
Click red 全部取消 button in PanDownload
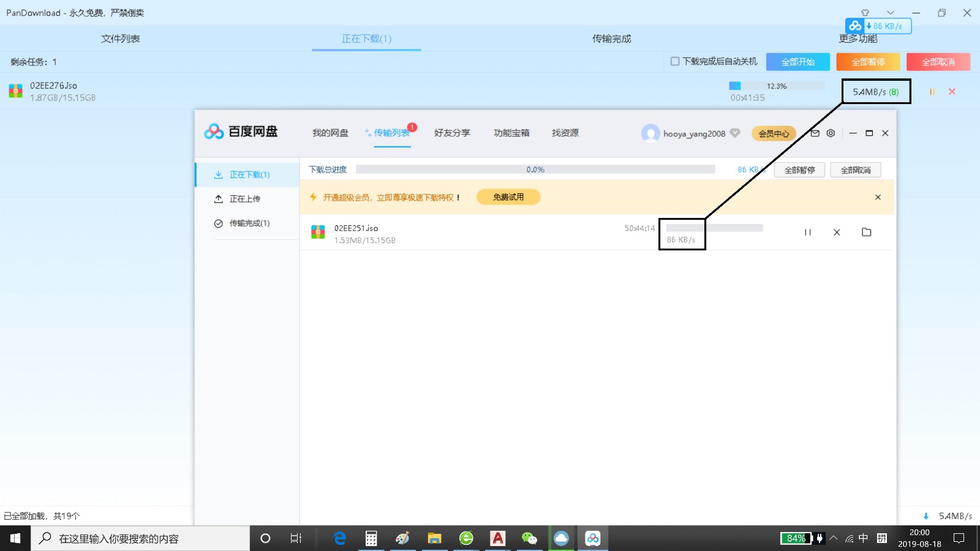click(938, 62)
